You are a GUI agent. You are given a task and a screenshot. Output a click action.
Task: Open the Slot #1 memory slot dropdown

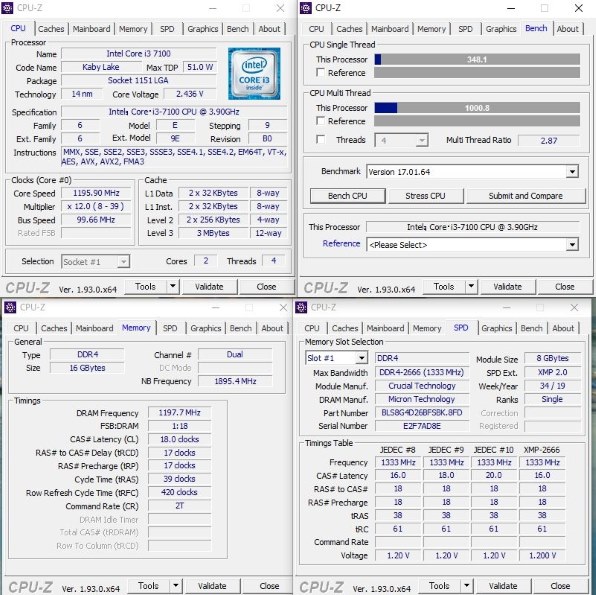coord(336,358)
